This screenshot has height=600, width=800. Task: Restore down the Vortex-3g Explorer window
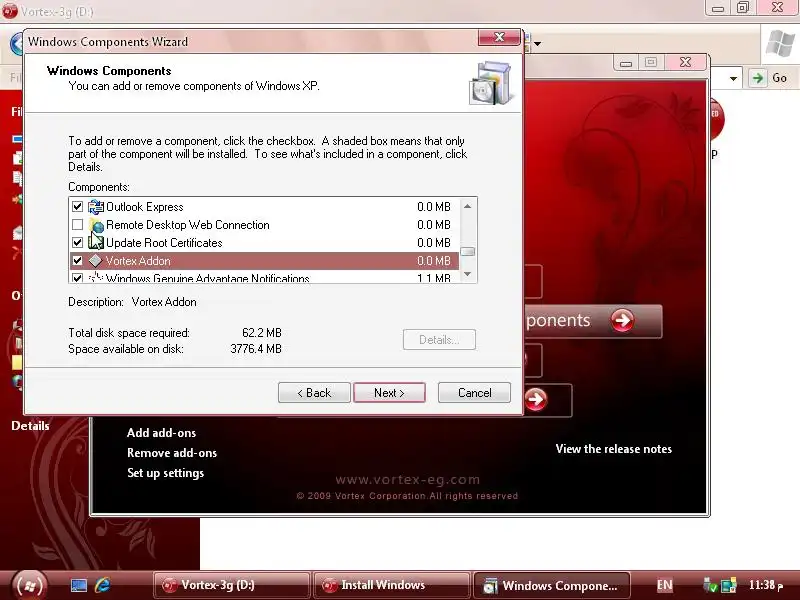click(x=743, y=8)
